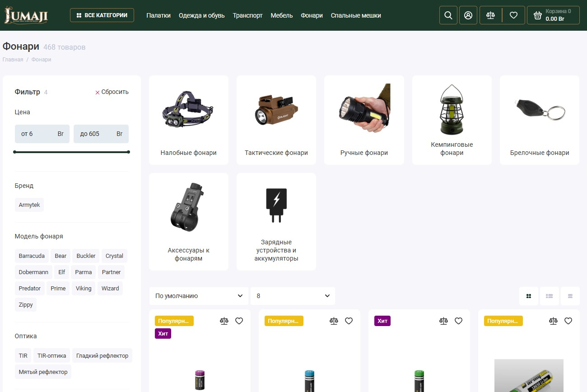Add green battery product to comparison
The width and height of the screenshot is (587, 392).
point(443,321)
